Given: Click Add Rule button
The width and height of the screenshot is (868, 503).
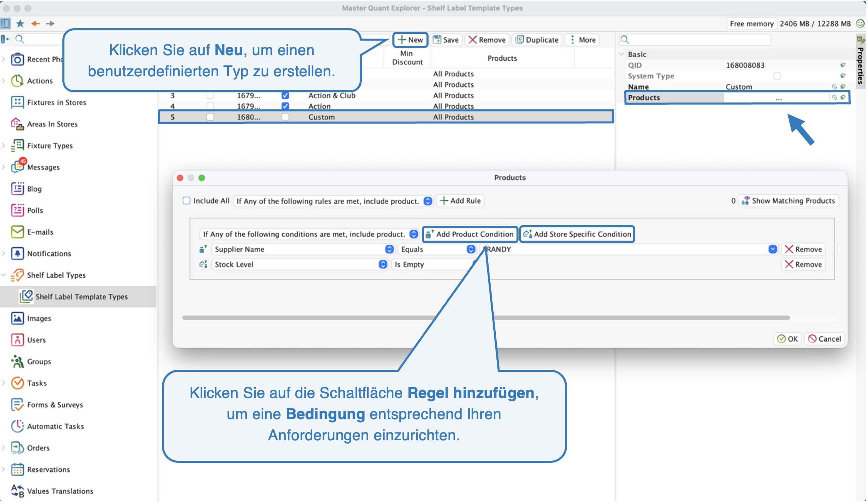Looking at the screenshot, I should pos(461,201).
